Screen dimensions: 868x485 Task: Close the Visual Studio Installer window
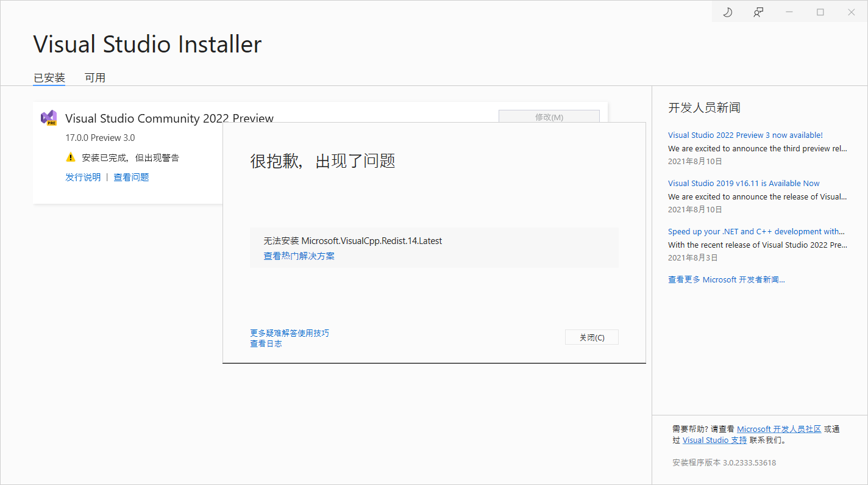[x=852, y=12]
